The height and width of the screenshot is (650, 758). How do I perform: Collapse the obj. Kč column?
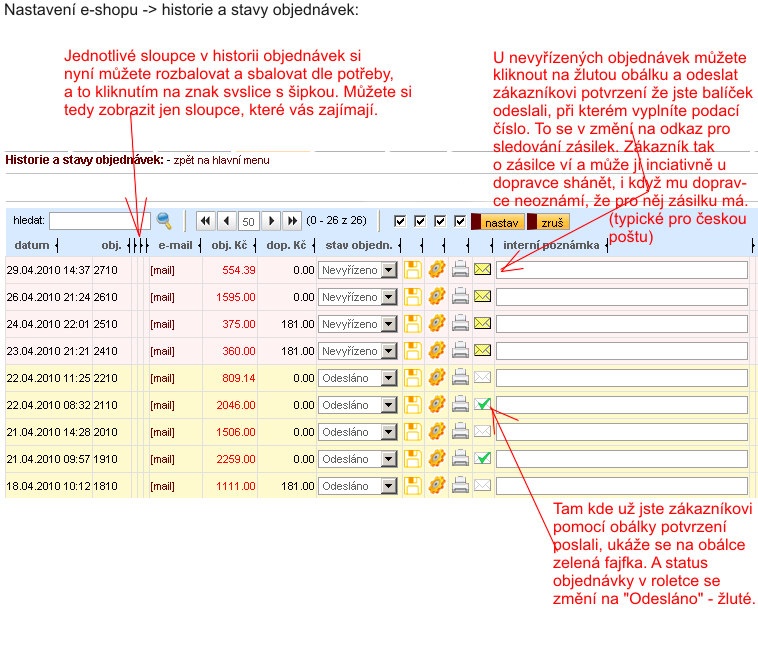254,246
